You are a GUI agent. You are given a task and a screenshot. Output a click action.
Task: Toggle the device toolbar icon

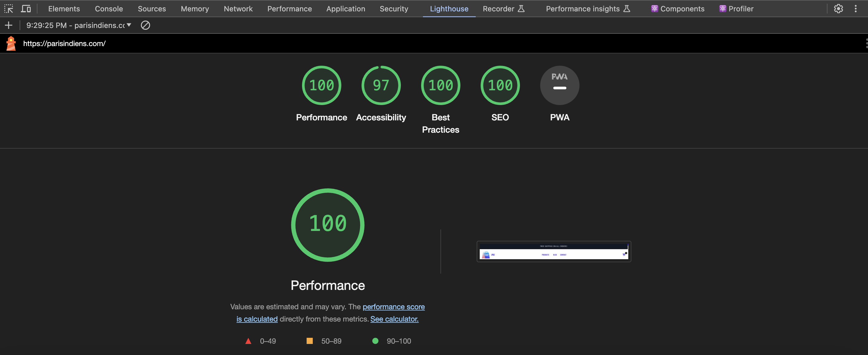25,9
